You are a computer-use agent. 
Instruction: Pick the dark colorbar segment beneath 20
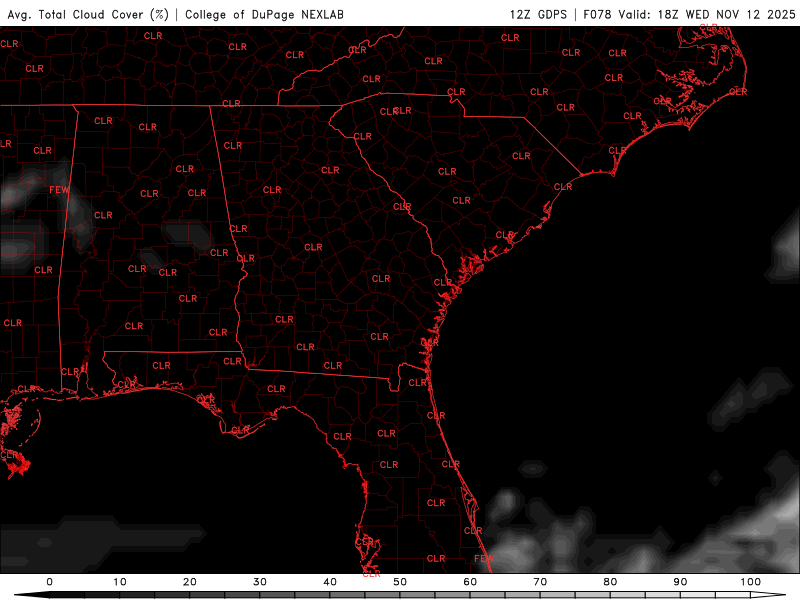(x=207, y=595)
